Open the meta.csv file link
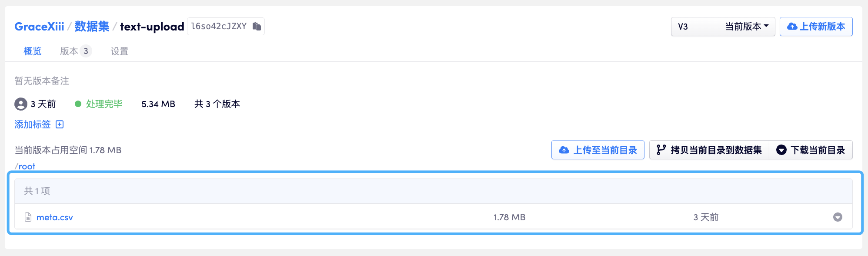This screenshot has width=868, height=256. click(55, 217)
